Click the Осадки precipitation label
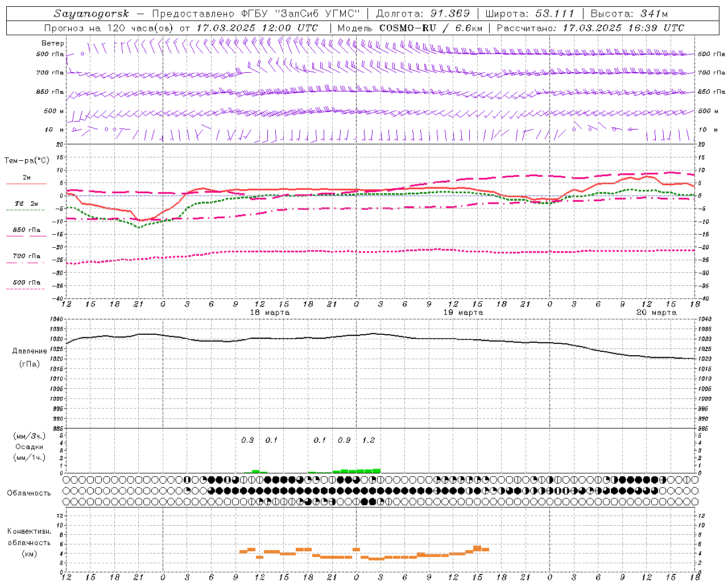728x582 pixels. pyautogui.click(x=30, y=447)
